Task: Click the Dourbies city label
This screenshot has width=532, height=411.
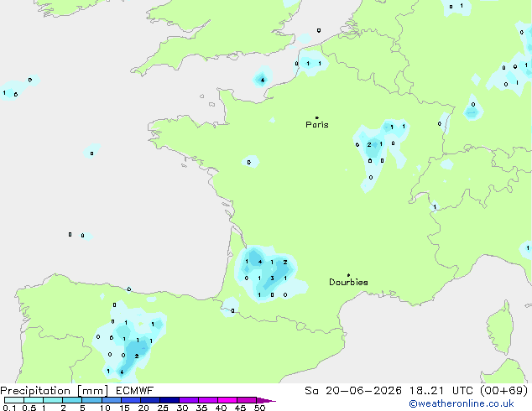Action: 348,282
